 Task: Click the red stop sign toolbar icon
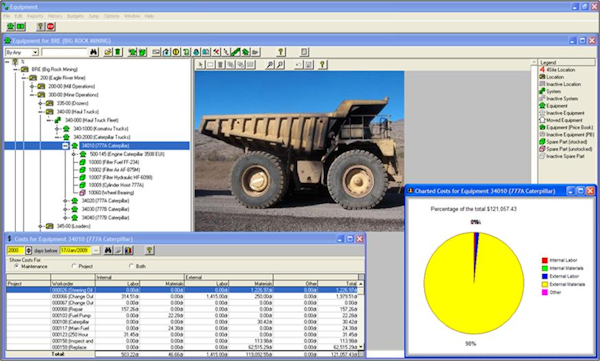click(51, 26)
